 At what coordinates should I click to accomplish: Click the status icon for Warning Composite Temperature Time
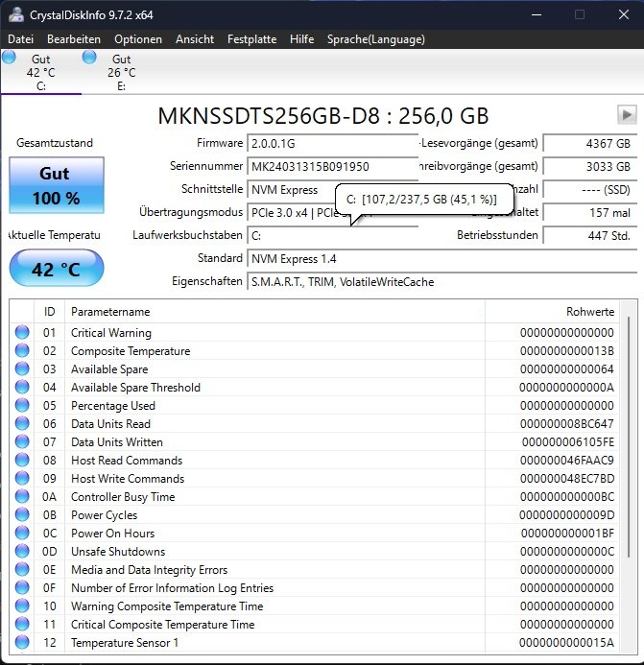pos(22,606)
